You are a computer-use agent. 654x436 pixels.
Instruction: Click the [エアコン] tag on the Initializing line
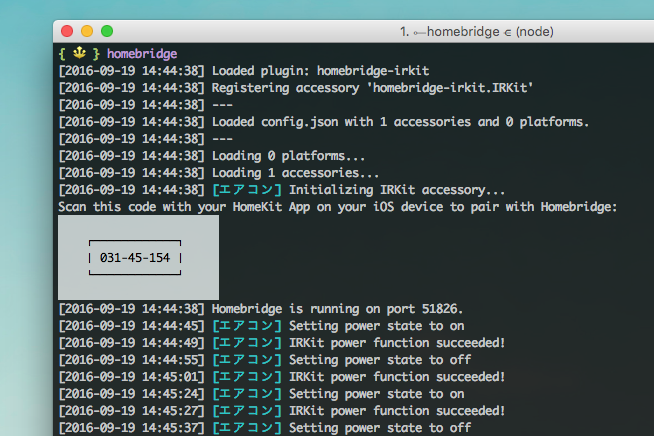tap(247, 190)
